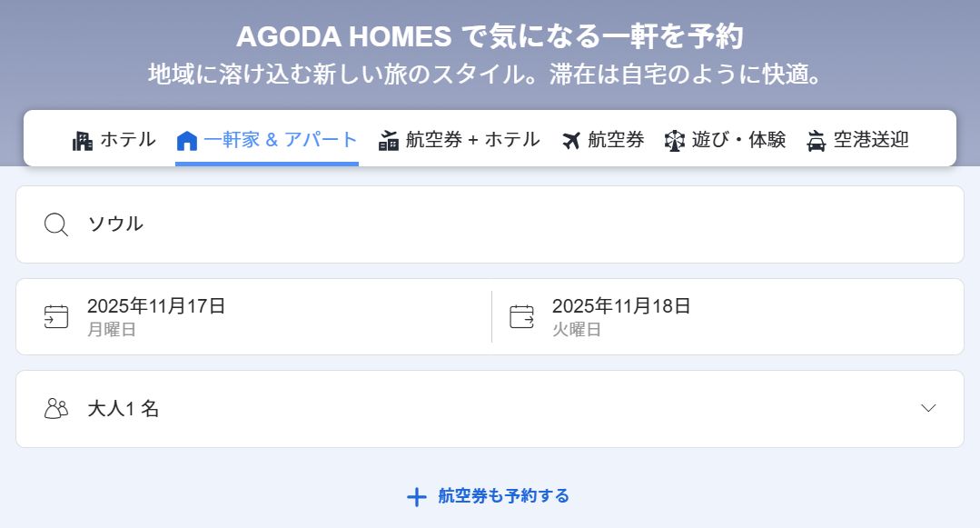Select the 遊び・体験 tab
The width and height of the screenshot is (980, 528).
[x=738, y=140]
